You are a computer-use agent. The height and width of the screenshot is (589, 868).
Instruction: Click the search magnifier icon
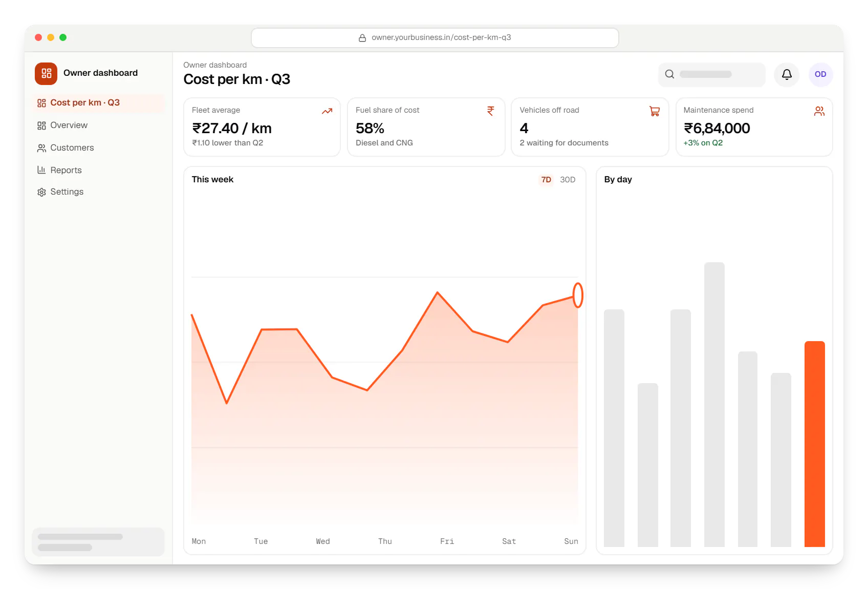tap(669, 74)
